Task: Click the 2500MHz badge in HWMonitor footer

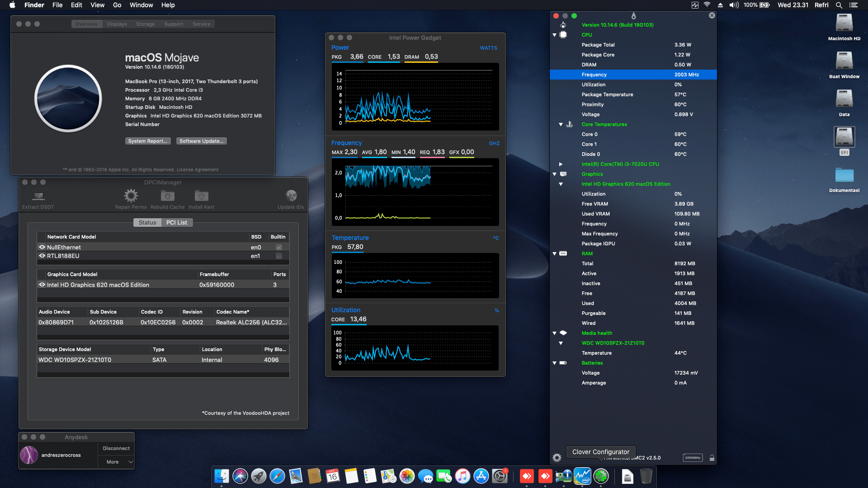Action: (693, 458)
